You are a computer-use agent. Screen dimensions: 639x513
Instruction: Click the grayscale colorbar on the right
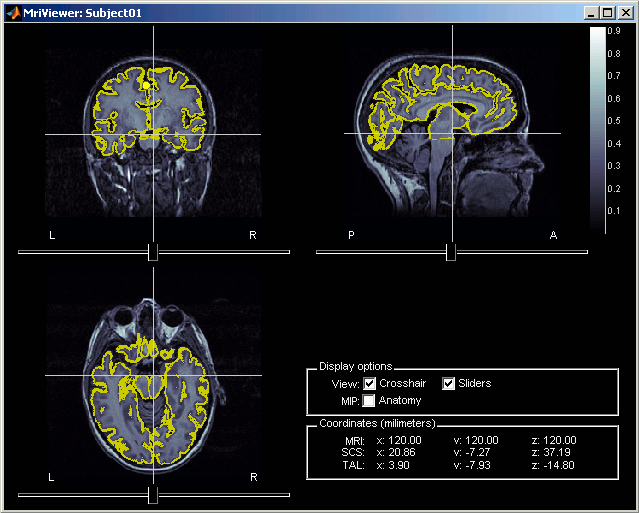[597, 128]
